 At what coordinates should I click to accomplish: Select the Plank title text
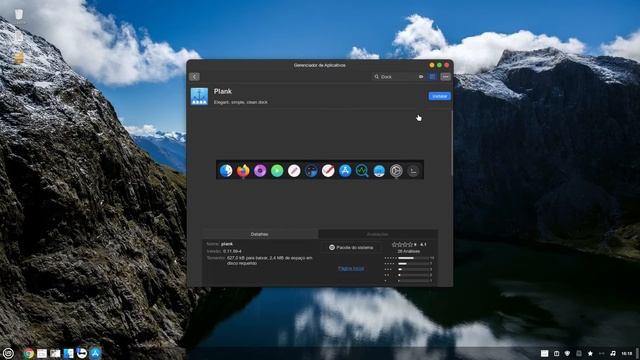222,91
